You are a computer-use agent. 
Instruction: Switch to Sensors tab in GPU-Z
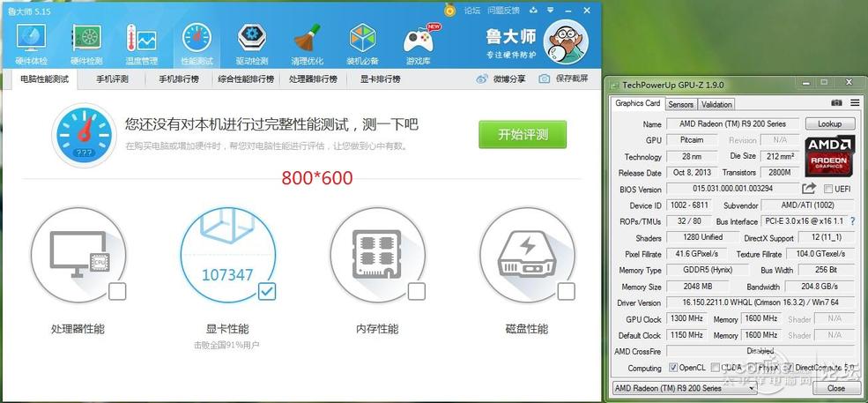click(680, 104)
